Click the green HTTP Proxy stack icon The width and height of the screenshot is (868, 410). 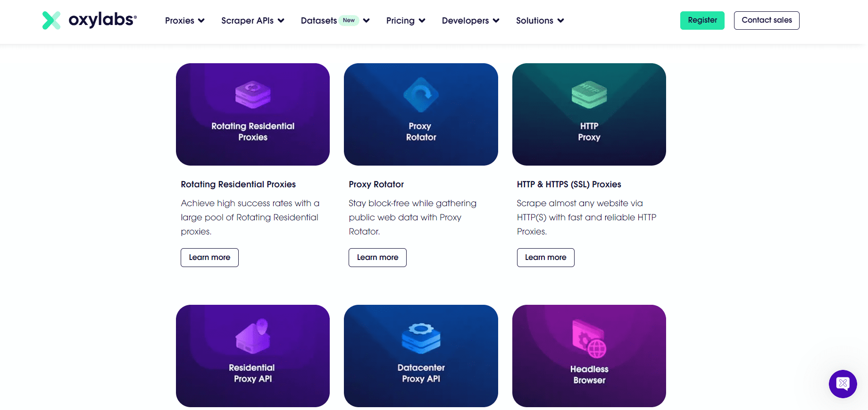tap(589, 94)
